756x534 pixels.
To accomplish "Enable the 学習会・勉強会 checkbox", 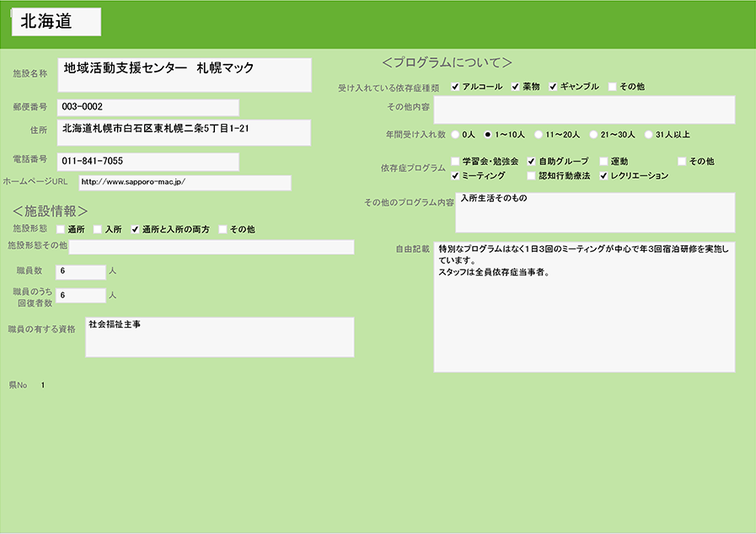I will pyautogui.click(x=456, y=161).
